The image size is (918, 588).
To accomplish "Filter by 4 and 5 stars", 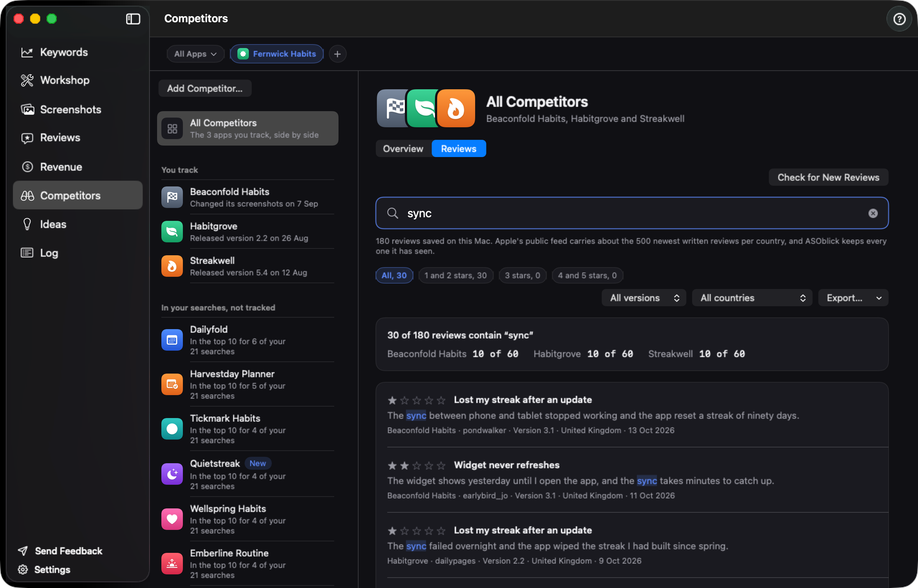I will [587, 275].
